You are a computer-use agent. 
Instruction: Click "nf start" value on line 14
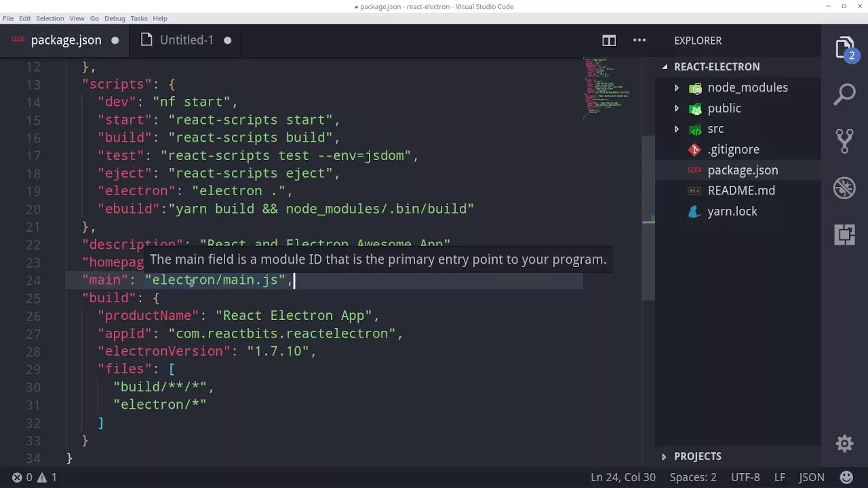(191, 102)
